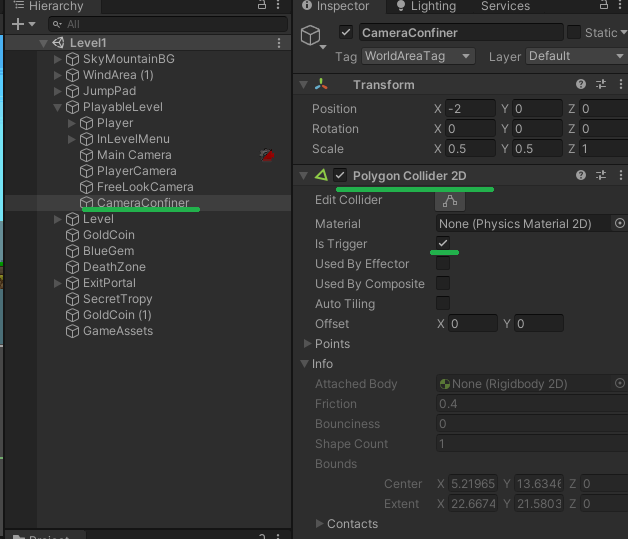628x539 pixels.
Task: Open the Layer dropdown Default
Action: pyautogui.click(x=576, y=56)
